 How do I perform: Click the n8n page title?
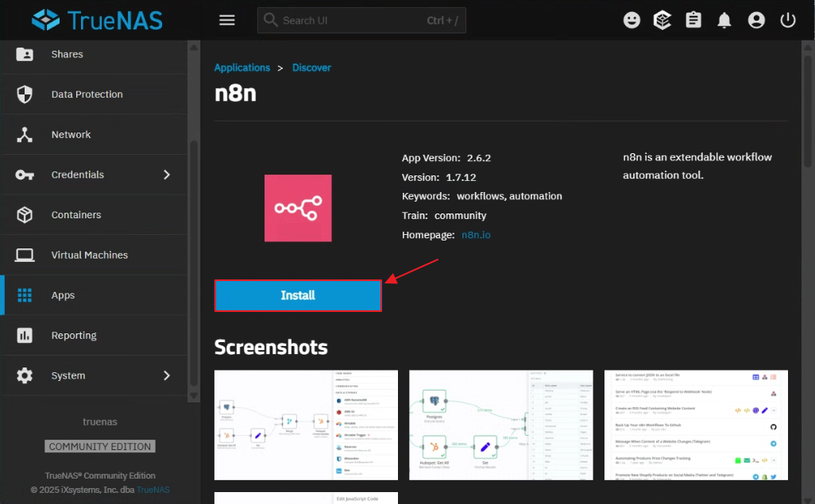tap(235, 93)
